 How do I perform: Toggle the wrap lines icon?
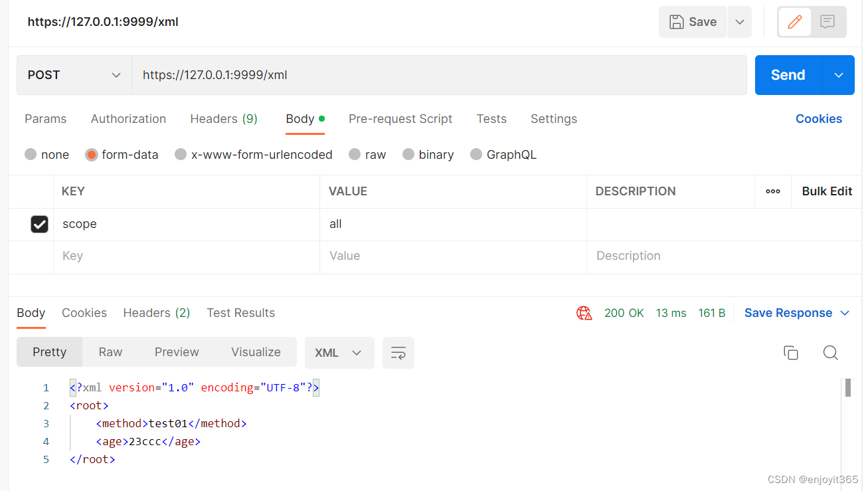[398, 353]
